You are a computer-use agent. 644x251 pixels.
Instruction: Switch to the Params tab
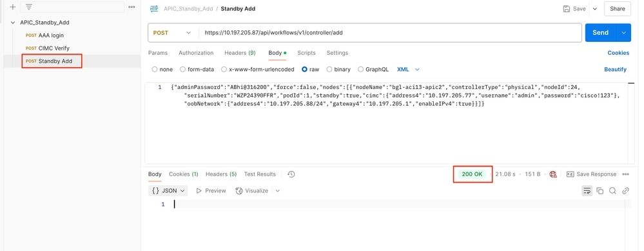158,53
